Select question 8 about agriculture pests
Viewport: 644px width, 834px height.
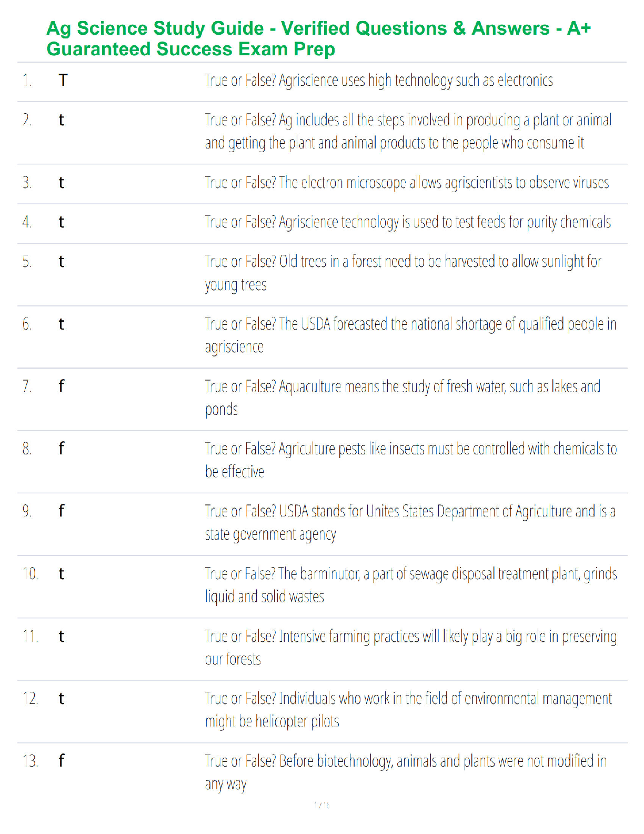pyautogui.click(x=411, y=460)
